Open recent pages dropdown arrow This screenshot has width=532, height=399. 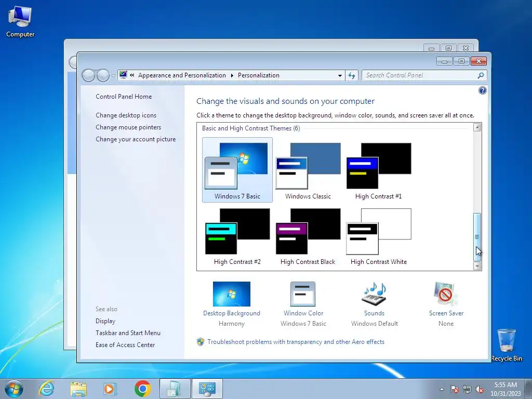point(113,76)
